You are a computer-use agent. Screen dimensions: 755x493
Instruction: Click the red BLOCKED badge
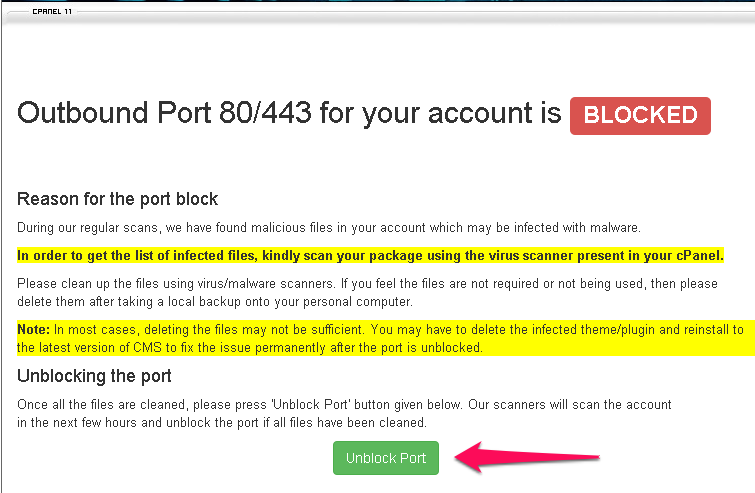click(x=640, y=115)
